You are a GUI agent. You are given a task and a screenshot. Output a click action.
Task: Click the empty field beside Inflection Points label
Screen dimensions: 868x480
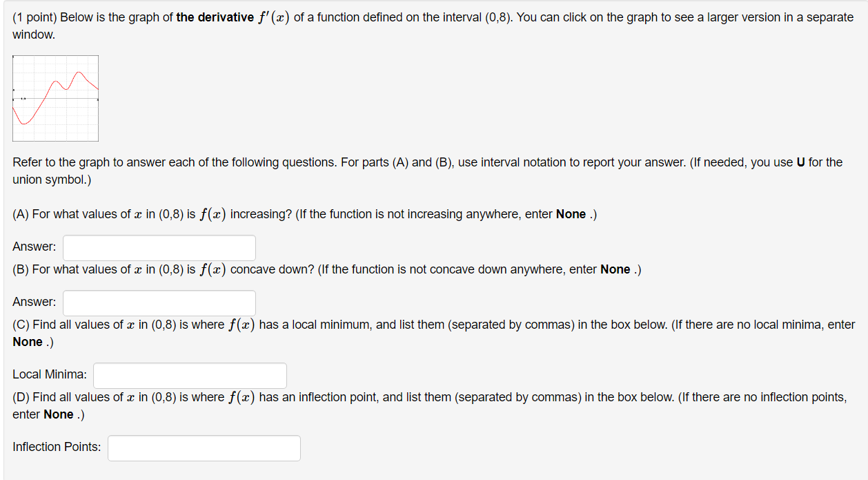(204, 448)
